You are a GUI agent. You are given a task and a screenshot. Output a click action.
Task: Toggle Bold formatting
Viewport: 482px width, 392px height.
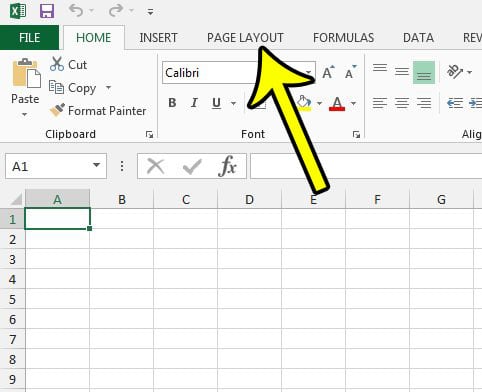click(x=172, y=103)
